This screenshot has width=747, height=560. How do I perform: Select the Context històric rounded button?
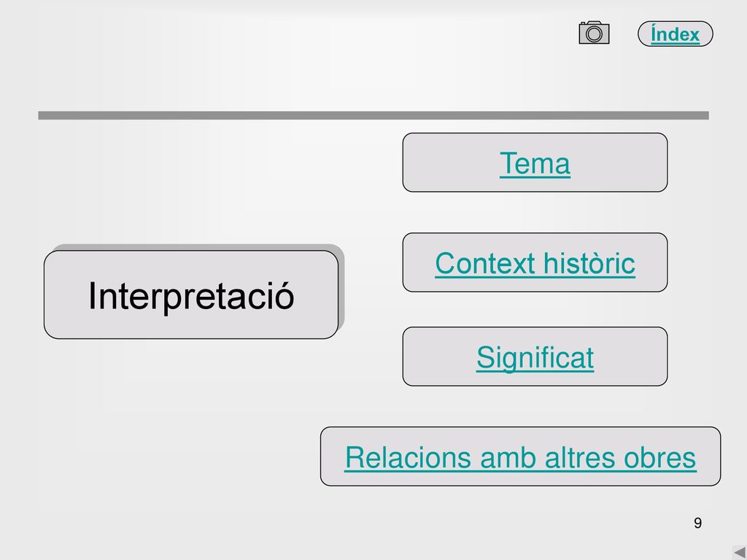point(535,262)
